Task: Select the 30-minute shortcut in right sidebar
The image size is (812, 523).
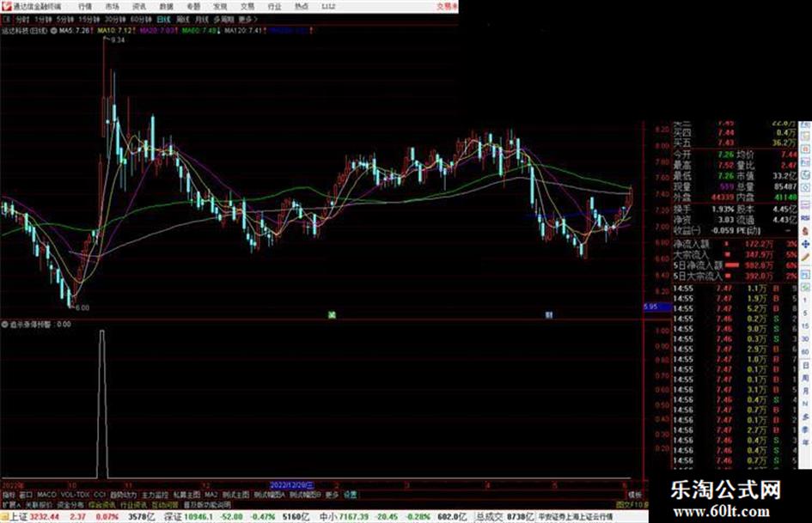Action: pos(805,339)
